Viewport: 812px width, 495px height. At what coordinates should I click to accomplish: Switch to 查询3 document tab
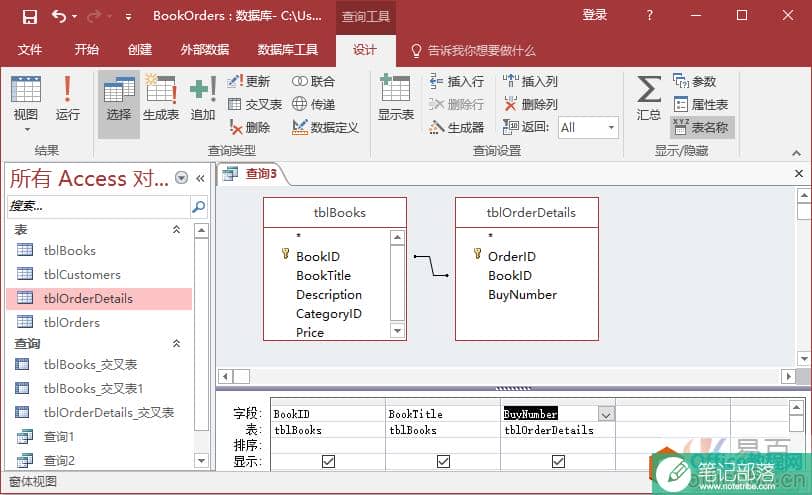252,174
